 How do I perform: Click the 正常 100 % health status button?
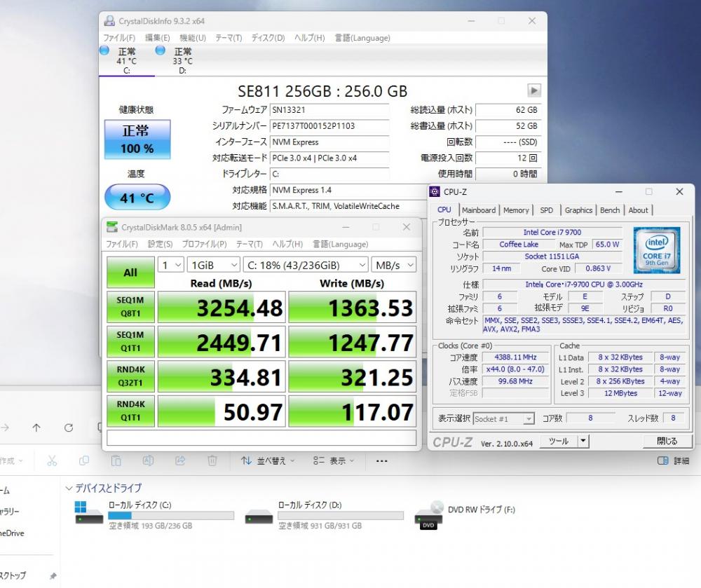tap(137, 139)
